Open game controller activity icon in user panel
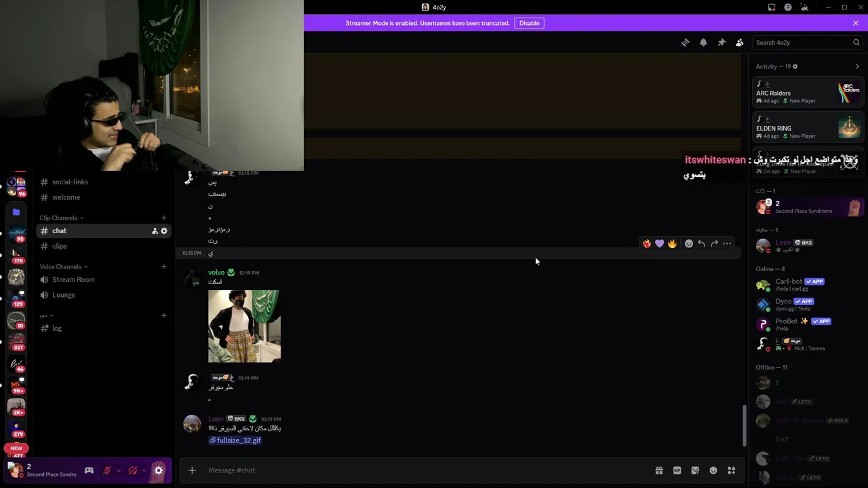Image resolution: width=868 pixels, height=488 pixels. [x=89, y=470]
